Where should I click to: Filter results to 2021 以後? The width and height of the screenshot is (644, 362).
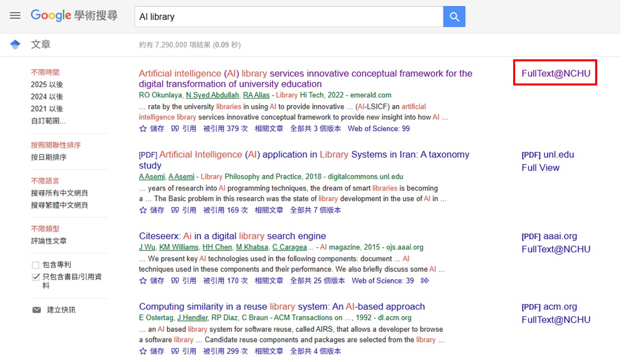(x=47, y=109)
